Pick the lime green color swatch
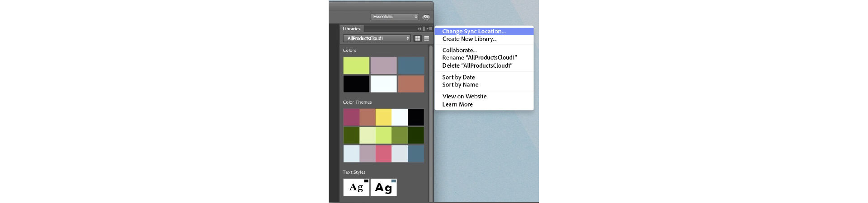This screenshot has width=868, height=203. coord(356,65)
